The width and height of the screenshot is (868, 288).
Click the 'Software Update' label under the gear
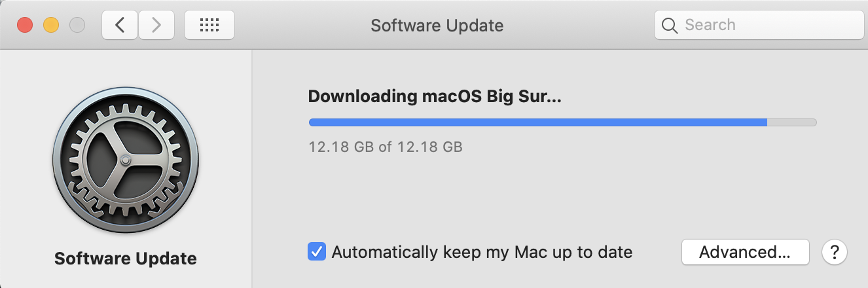126,258
